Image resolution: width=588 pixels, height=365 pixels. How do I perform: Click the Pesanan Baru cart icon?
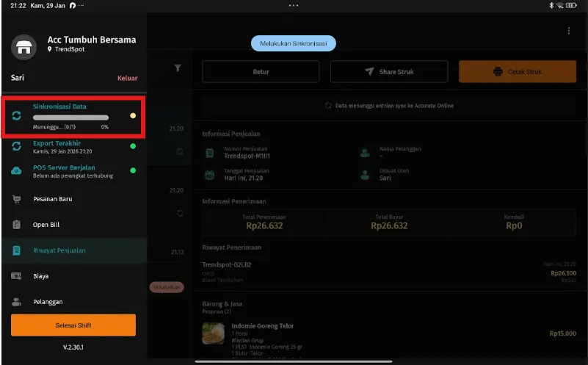[x=16, y=199]
